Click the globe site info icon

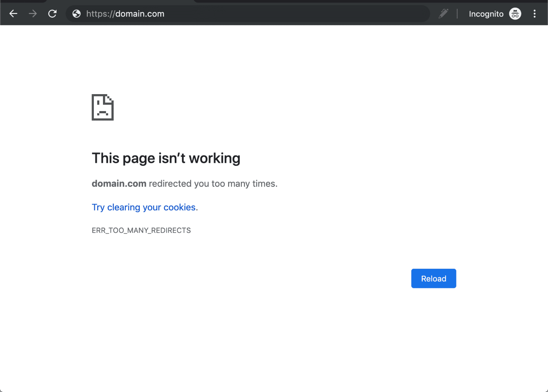[76, 14]
